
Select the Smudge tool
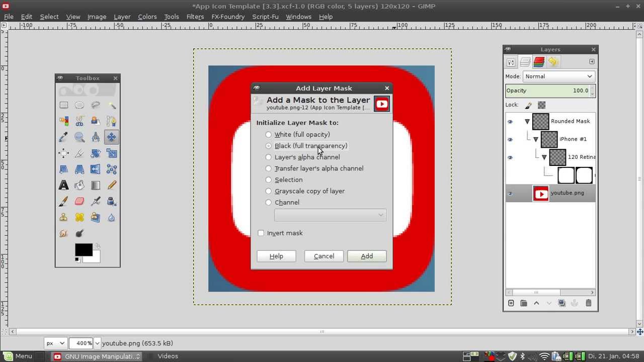tap(63, 234)
